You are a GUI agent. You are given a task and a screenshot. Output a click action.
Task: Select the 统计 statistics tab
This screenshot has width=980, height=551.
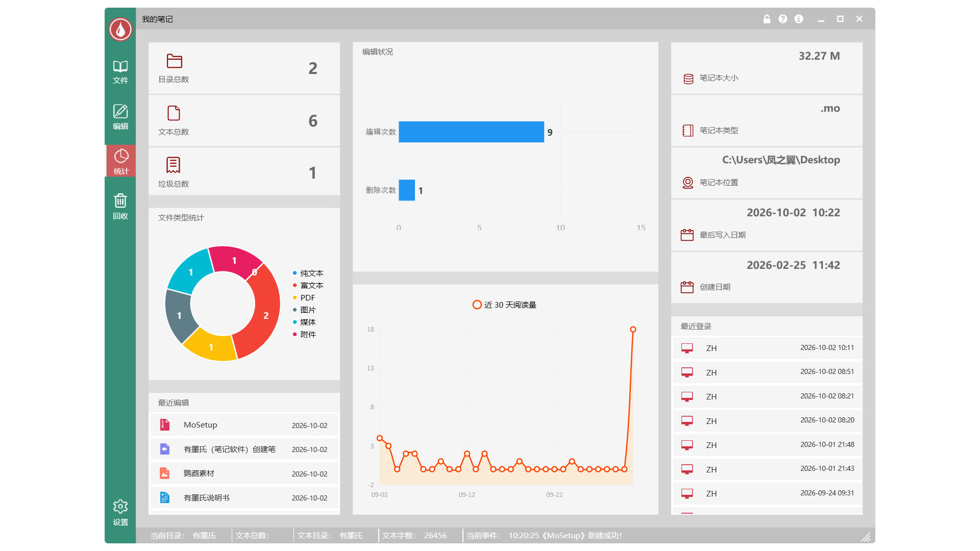(x=120, y=162)
